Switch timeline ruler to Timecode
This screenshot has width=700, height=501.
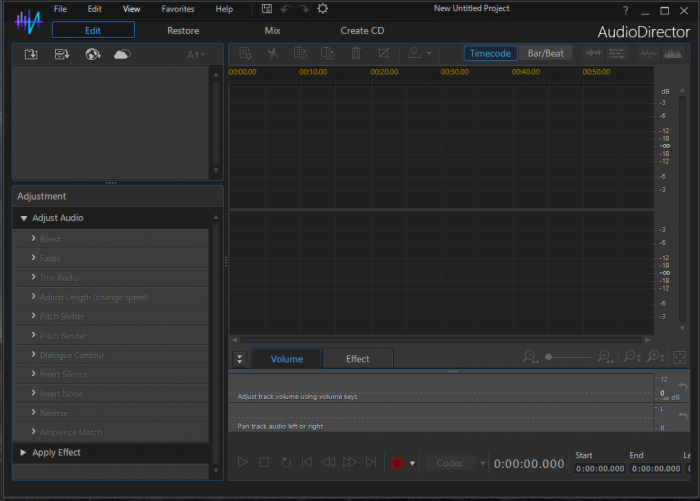pos(492,53)
